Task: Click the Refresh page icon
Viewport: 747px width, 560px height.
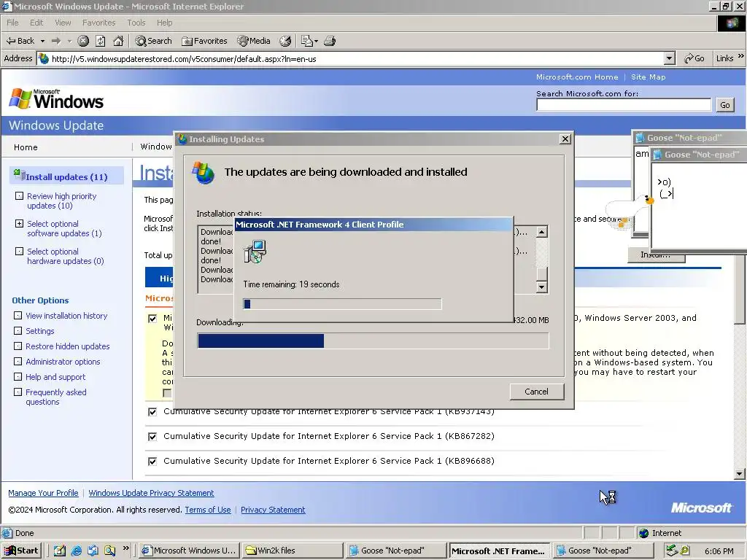Action: click(101, 41)
